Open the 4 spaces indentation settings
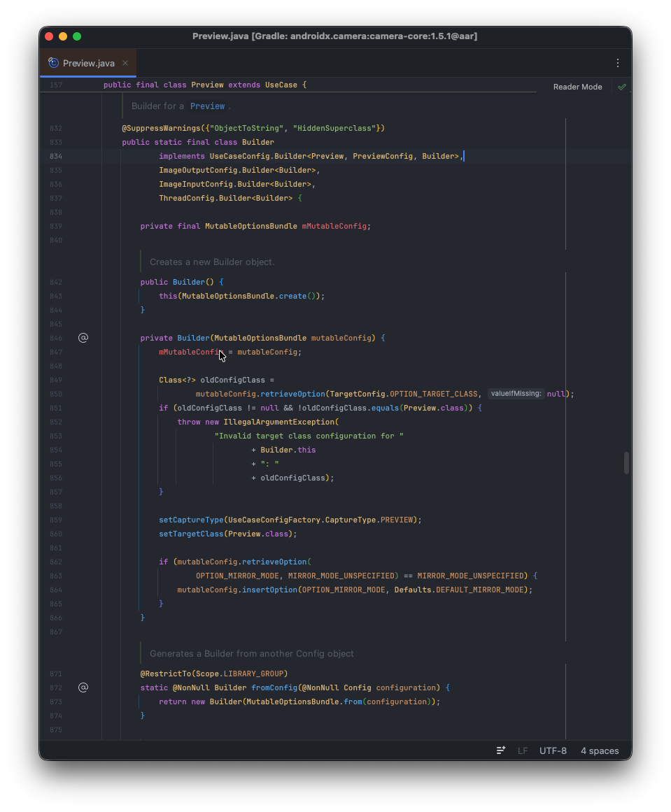The height and width of the screenshot is (812, 671). pyautogui.click(x=600, y=750)
